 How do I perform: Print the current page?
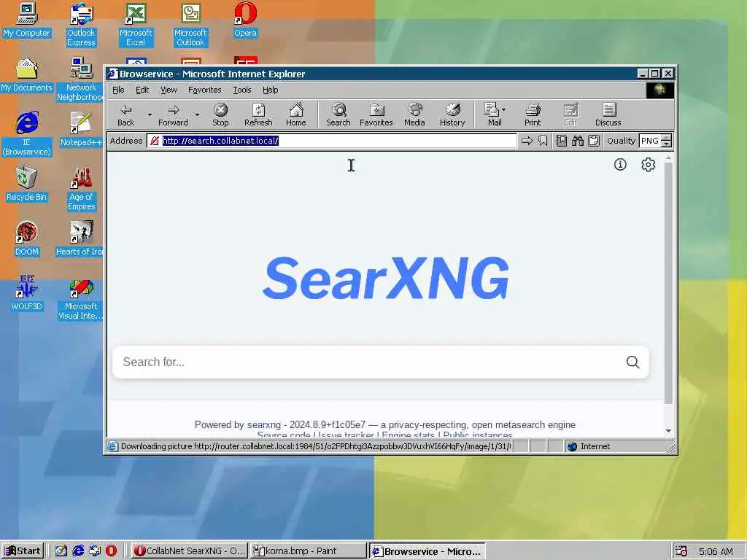533,115
